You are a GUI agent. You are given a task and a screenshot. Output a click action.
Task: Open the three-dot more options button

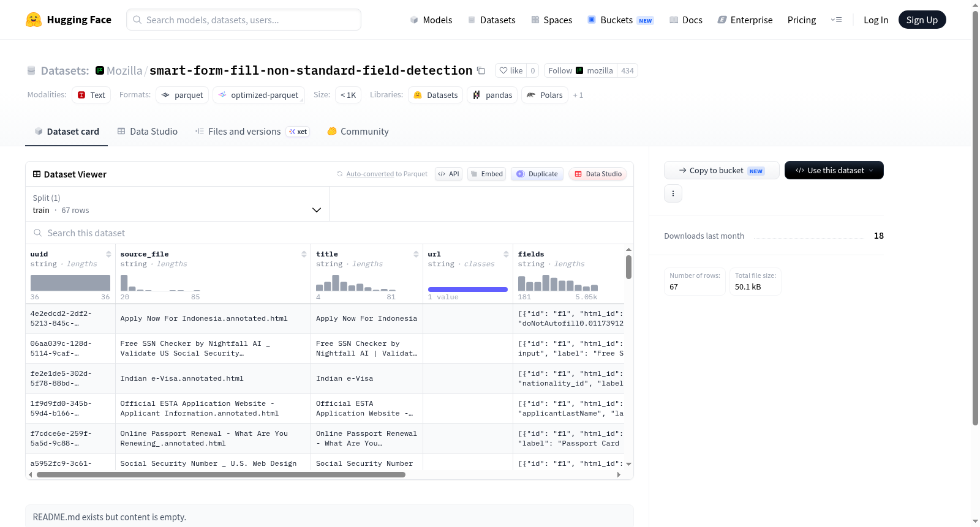click(673, 193)
